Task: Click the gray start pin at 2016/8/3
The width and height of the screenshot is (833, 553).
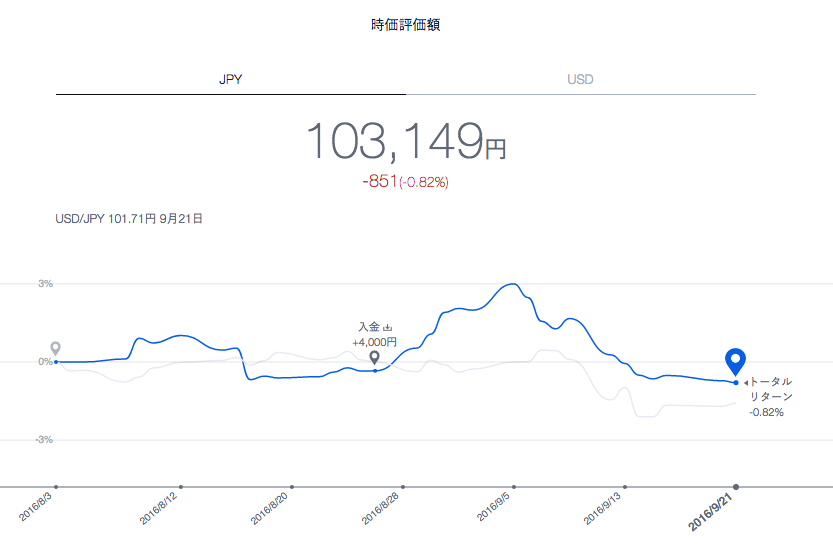Action: [55, 348]
